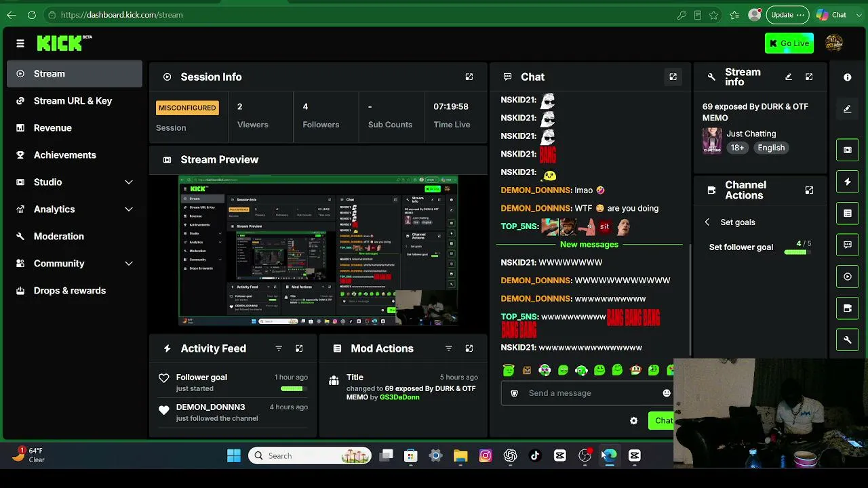
Task: Open the emoji picker in message box
Action: [666, 393]
